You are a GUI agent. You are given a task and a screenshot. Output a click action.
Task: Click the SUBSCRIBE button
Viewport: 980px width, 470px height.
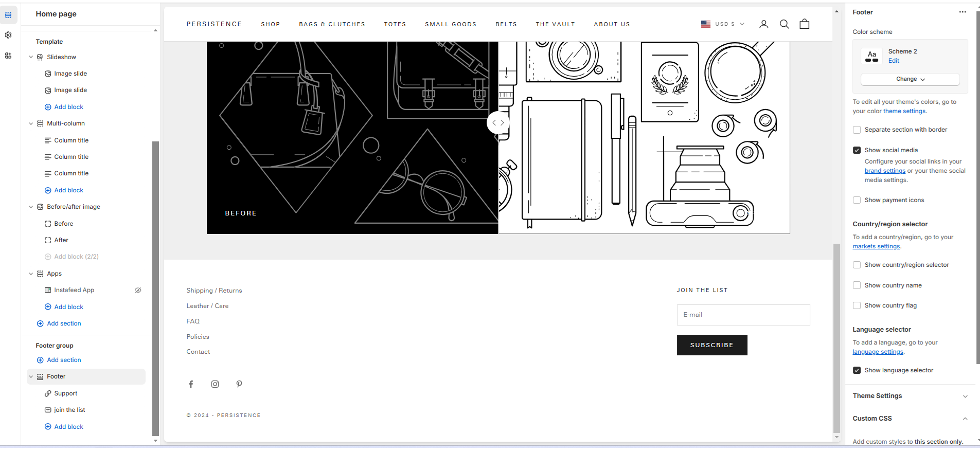click(712, 345)
